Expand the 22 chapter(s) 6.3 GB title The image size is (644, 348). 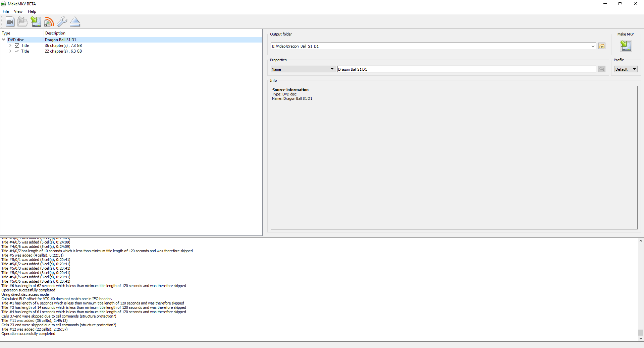10,51
